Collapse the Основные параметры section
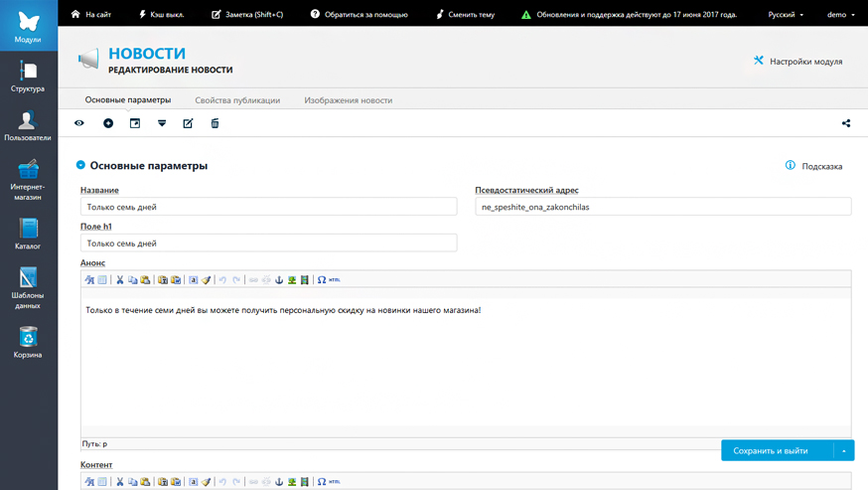This screenshot has height=490, width=868. 80,165
